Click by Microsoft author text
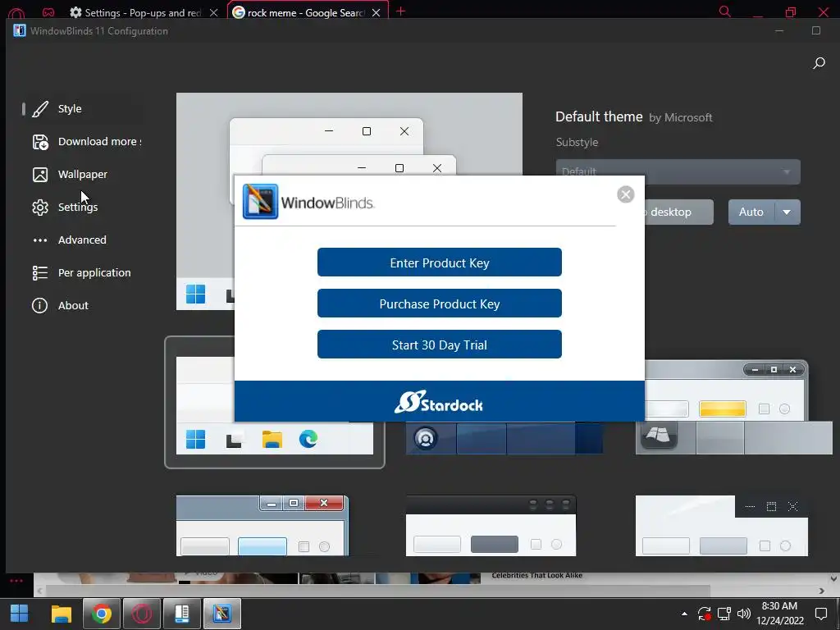840x630 pixels. pos(681,118)
